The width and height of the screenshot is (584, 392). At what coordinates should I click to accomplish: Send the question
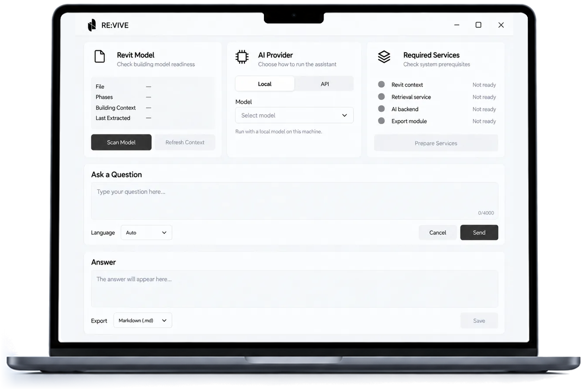click(479, 232)
